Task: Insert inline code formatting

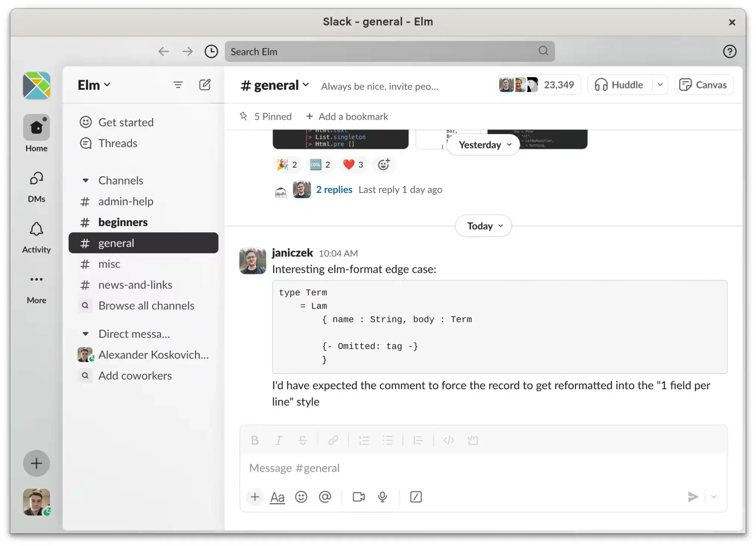Action: [x=449, y=440]
